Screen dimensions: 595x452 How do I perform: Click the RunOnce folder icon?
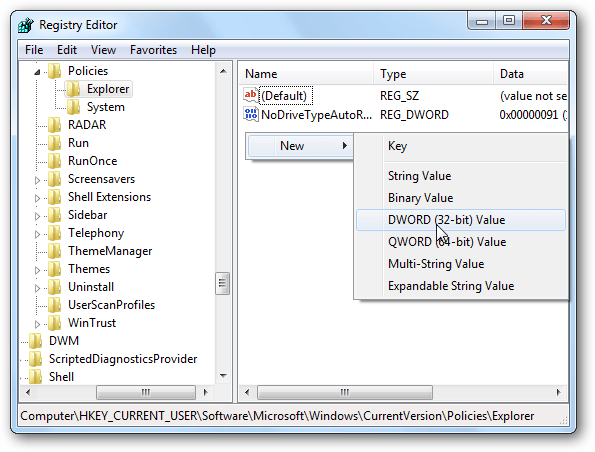click(54, 161)
